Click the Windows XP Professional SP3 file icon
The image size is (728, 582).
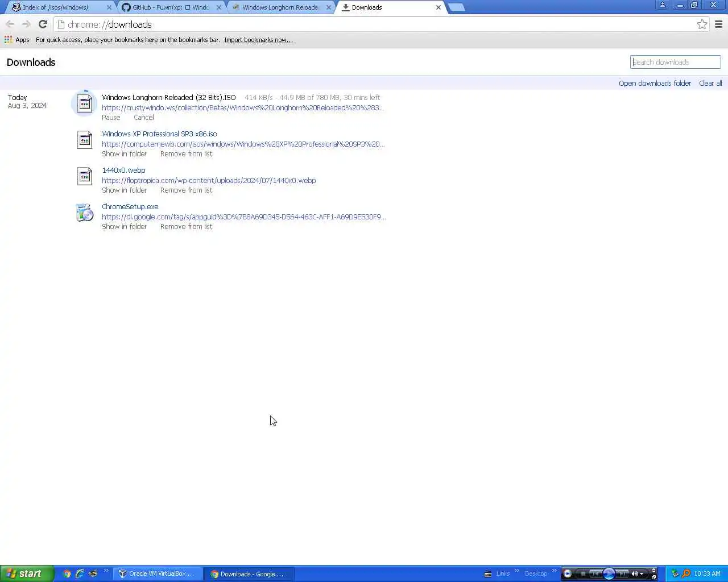[x=85, y=140]
